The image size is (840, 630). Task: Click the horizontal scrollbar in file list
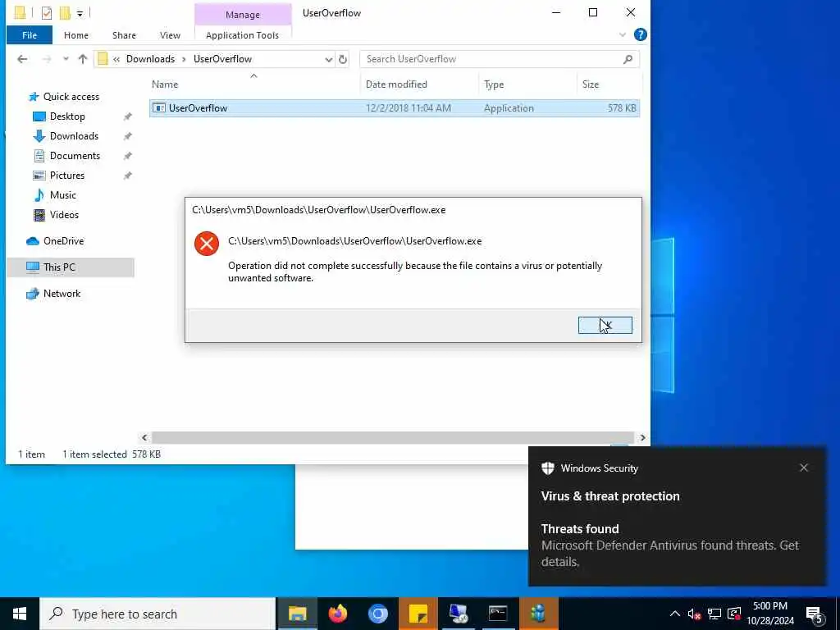coord(393,438)
